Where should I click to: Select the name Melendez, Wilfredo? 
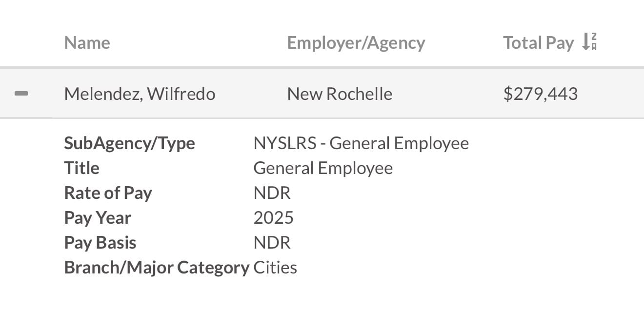[x=140, y=94]
